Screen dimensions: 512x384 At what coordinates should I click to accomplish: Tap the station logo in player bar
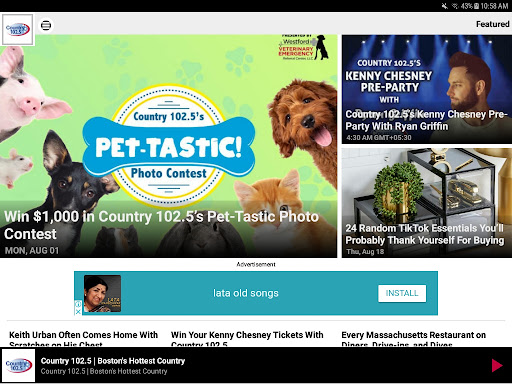(18, 365)
